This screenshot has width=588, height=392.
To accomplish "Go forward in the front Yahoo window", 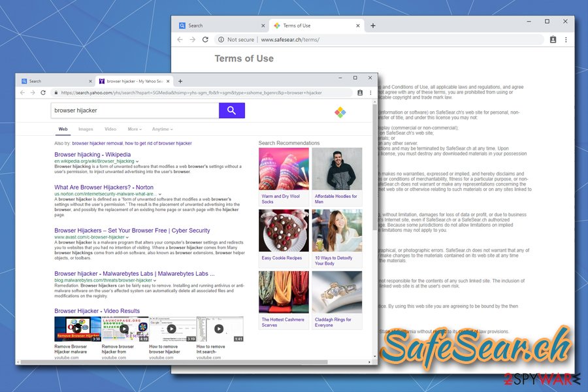I will (x=33, y=93).
